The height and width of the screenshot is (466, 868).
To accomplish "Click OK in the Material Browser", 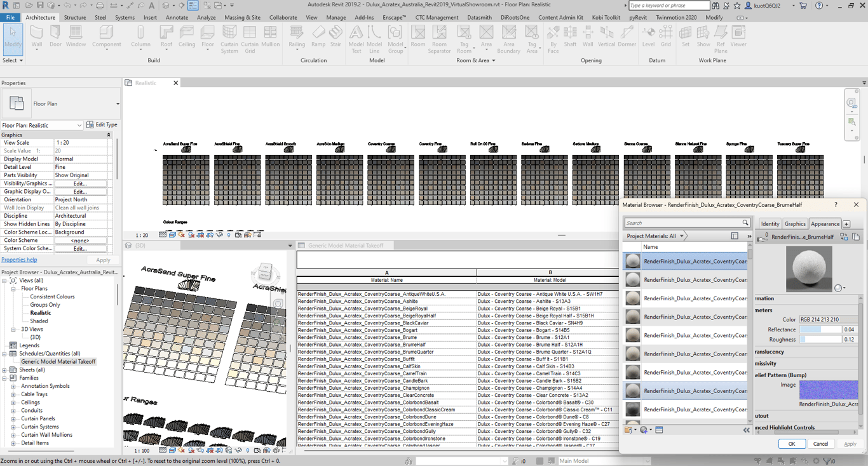I will pos(791,444).
